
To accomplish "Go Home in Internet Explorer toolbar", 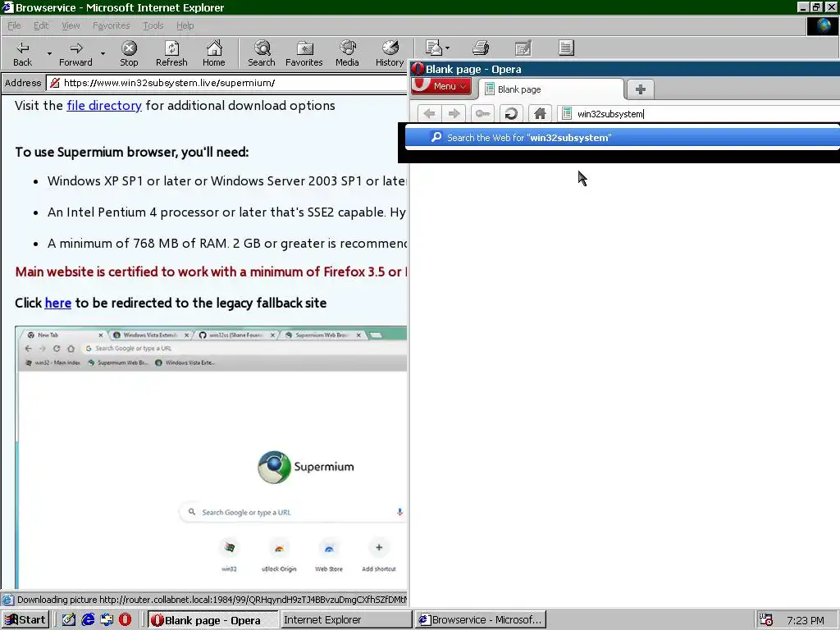I will [214, 53].
